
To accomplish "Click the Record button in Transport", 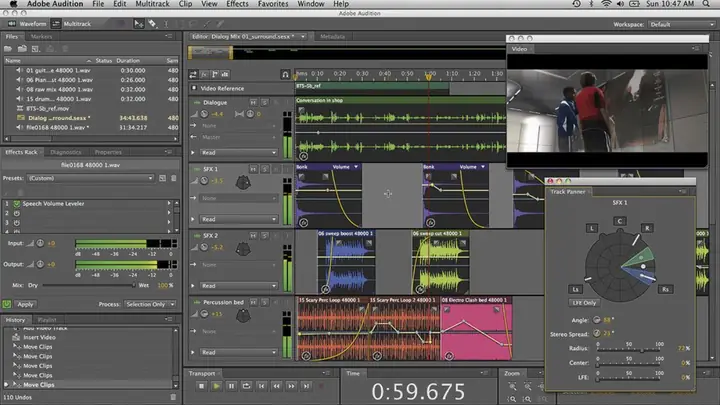I will click(321, 386).
